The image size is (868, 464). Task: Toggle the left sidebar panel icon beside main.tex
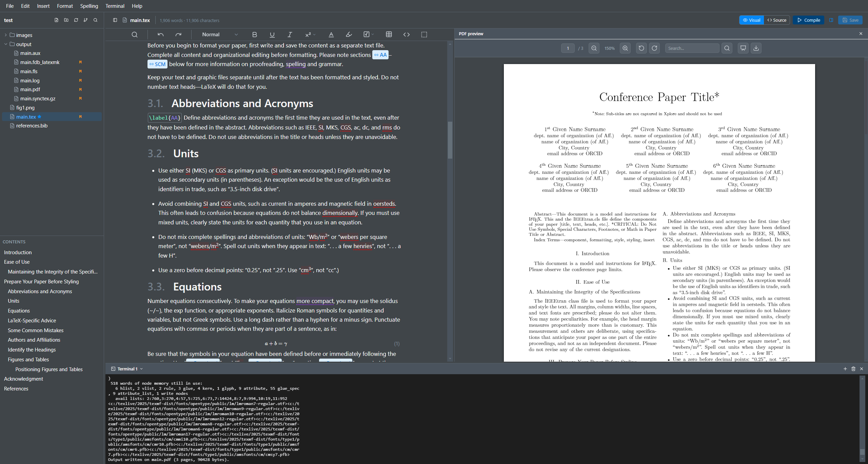point(115,20)
